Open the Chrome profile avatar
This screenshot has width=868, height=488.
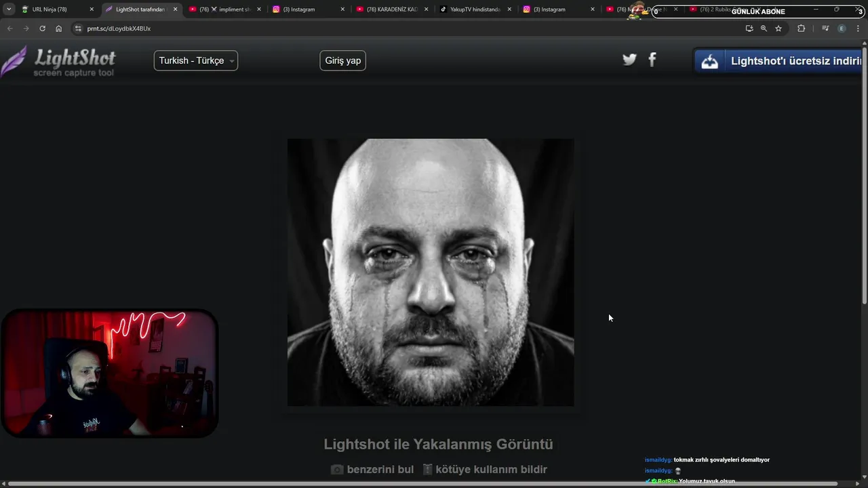[842, 28]
